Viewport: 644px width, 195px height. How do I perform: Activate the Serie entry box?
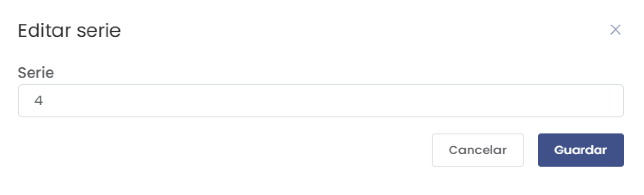321,101
